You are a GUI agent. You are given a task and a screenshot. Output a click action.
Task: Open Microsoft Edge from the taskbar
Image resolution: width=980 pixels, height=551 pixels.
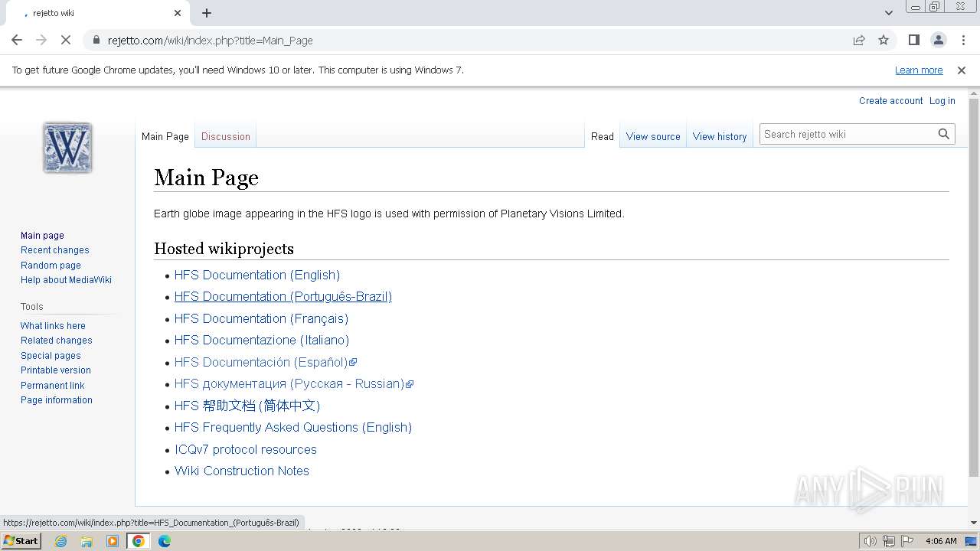tap(164, 541)
